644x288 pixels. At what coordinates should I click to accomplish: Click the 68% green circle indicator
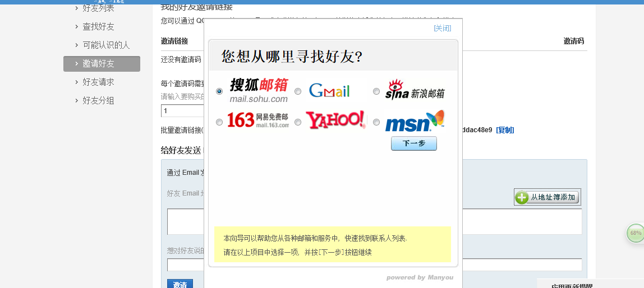(x=636, y=233)
